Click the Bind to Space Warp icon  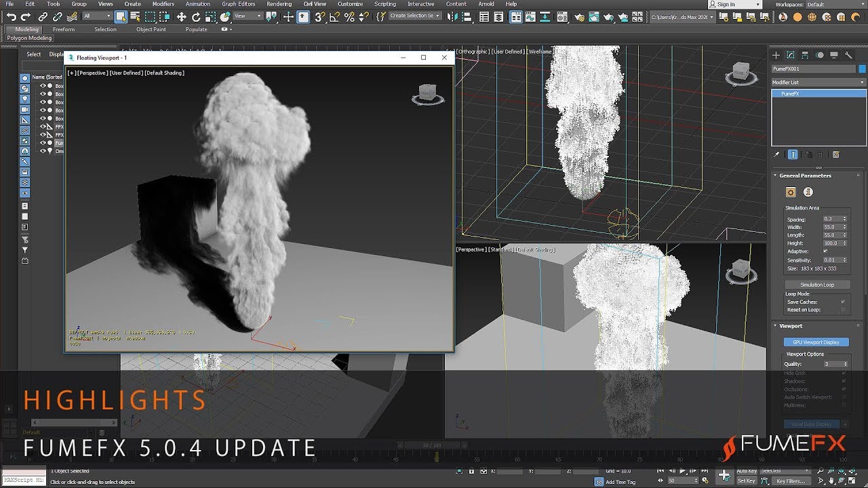(x=72, y=16)
